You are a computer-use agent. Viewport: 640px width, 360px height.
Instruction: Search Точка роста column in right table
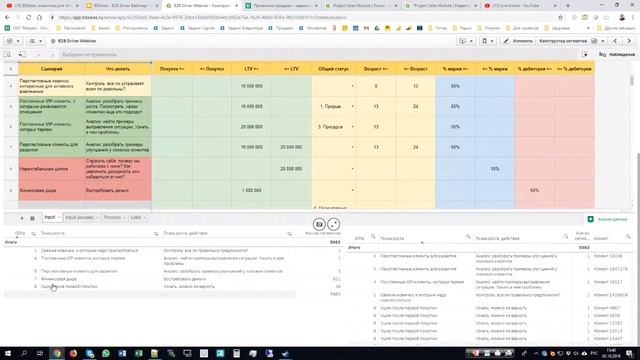468,237
